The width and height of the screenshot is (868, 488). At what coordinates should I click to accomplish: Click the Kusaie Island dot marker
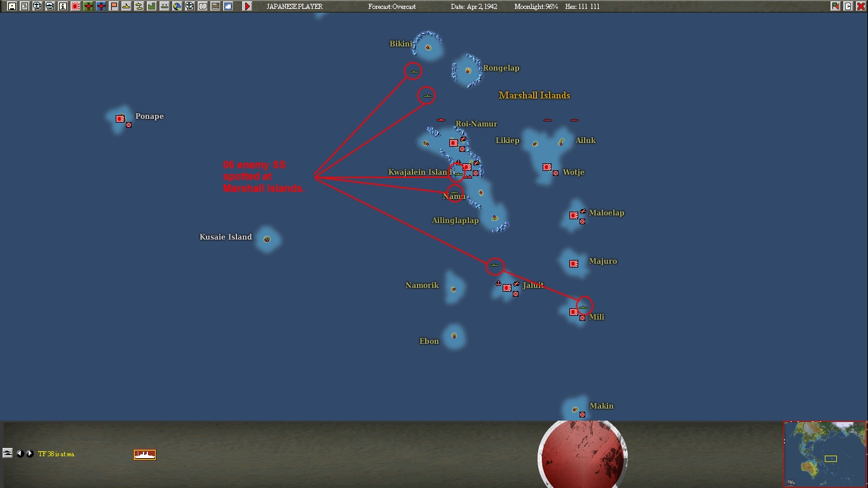pyautogui.click(x=267, y=240)
